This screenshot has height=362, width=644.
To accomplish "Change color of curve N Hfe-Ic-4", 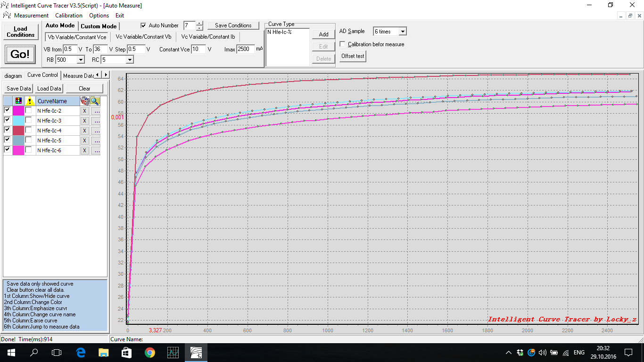I will [x=18, y=130].
